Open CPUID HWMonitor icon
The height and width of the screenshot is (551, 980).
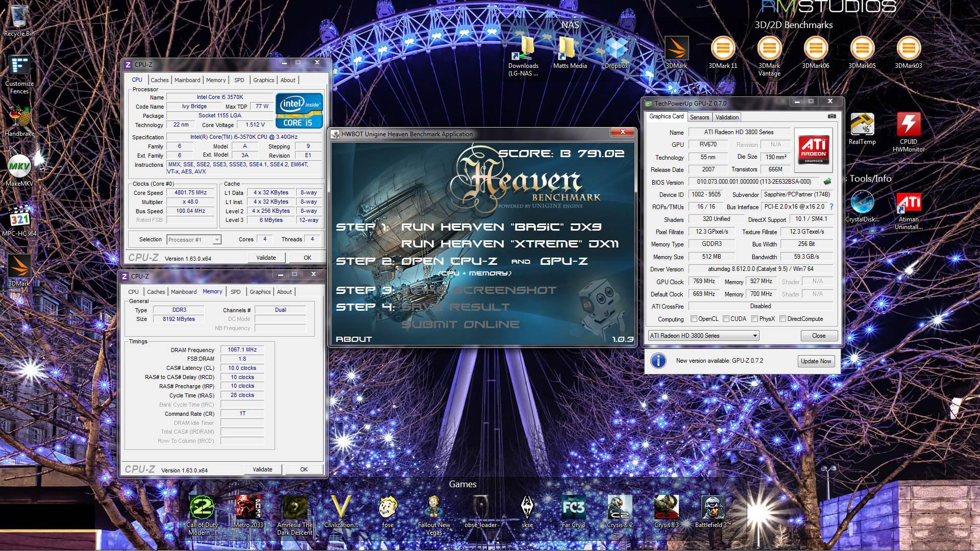[909, 132]
